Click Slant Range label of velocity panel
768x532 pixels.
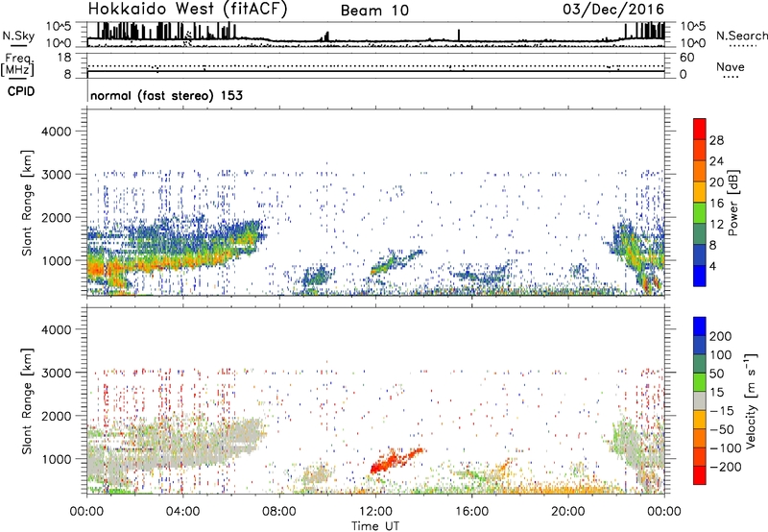click(x=27, y=401)
